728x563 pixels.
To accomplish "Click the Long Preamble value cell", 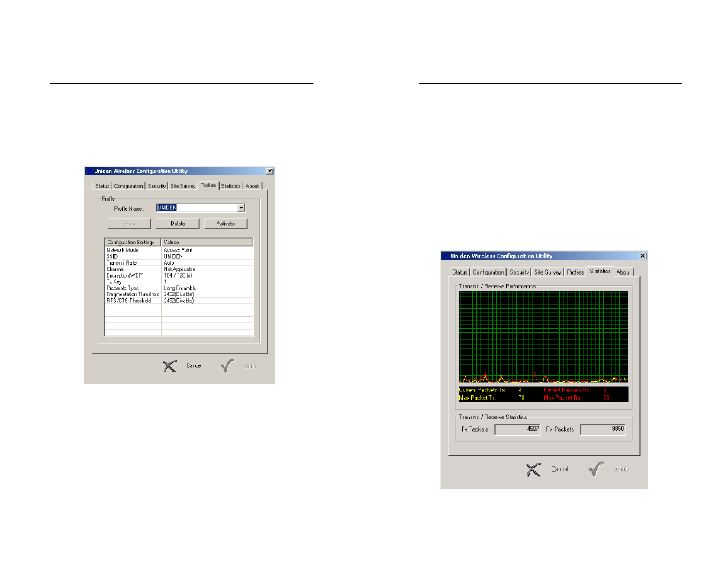I will coord(207,288).
